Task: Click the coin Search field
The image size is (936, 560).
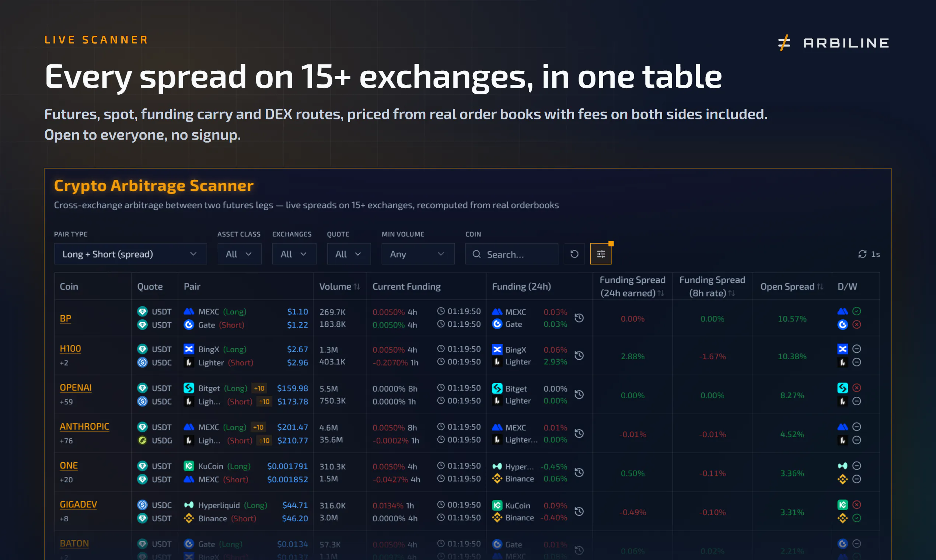Action: [511, 254]
